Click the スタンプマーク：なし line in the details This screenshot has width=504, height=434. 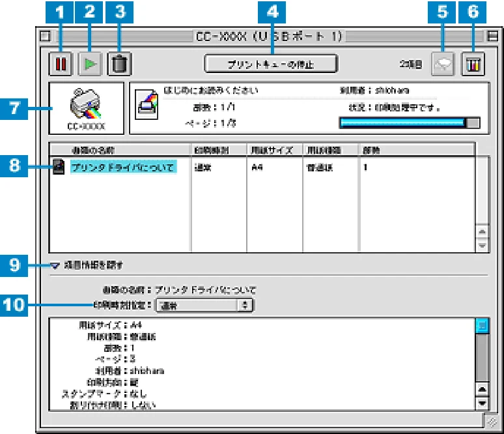[x=104, y=394]
